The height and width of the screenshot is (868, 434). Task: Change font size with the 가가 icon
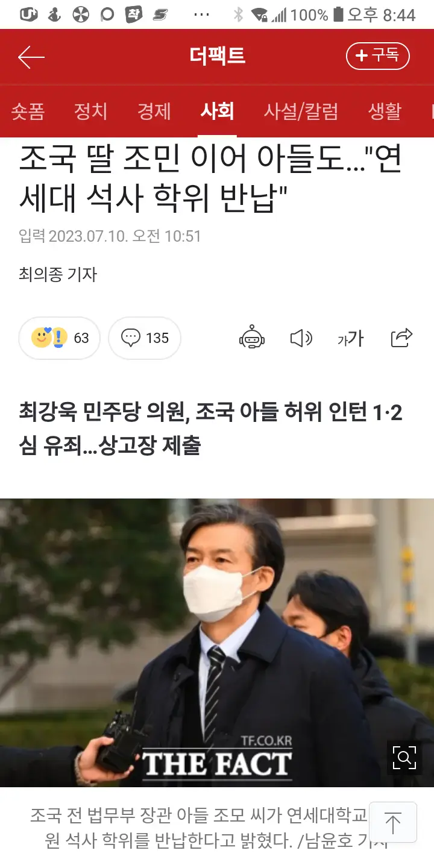[x=350, y=339]
